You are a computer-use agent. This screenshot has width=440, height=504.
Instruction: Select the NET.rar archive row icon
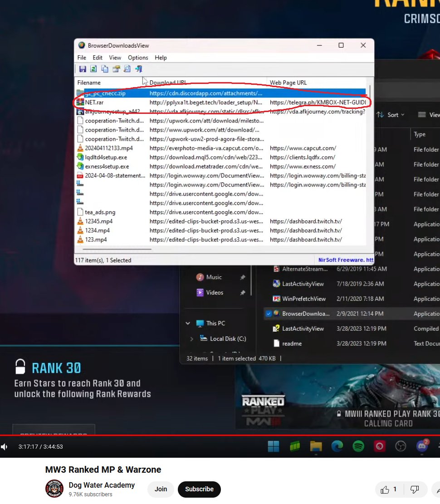(x=80, y=103)
